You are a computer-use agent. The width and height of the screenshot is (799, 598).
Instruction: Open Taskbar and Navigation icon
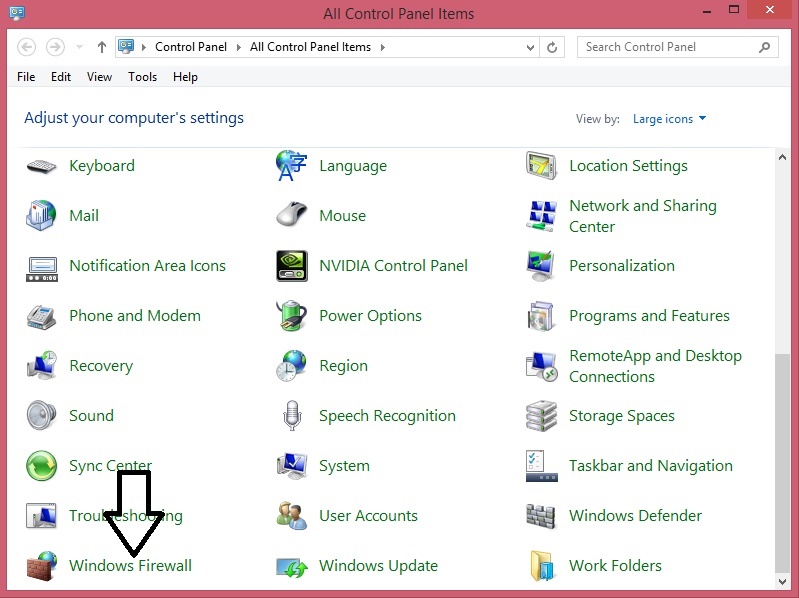tap(542, 466)
